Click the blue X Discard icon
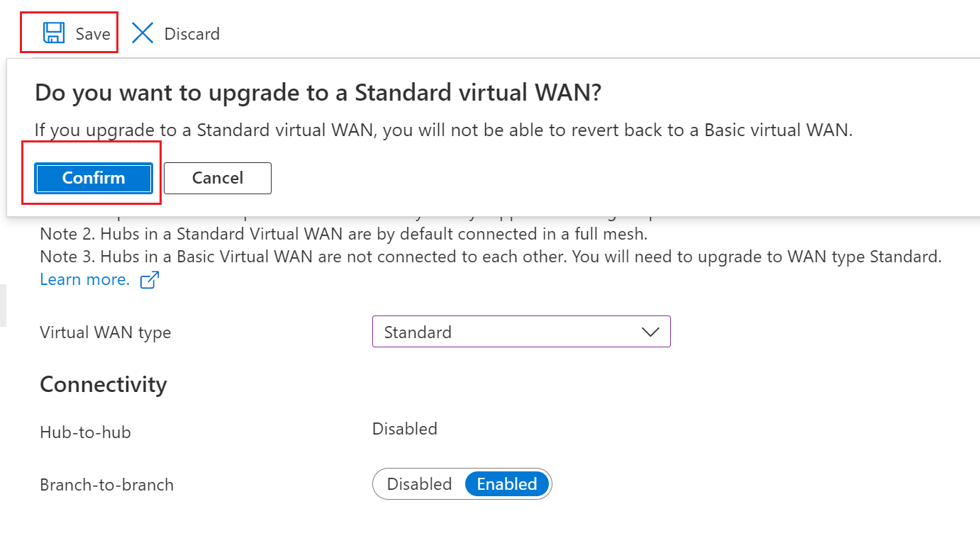This screenshot has height=543, width=980. click(143, 33)
